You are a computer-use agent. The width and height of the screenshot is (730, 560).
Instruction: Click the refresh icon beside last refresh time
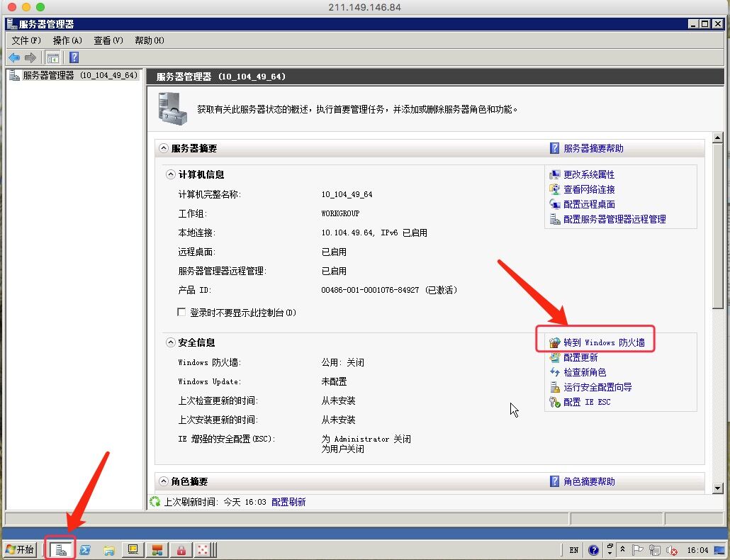pos(155,502)
